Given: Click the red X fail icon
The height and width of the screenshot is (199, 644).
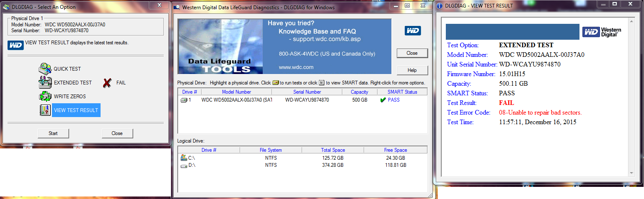Looking at the screenshot, I should (x=107, y=83).
